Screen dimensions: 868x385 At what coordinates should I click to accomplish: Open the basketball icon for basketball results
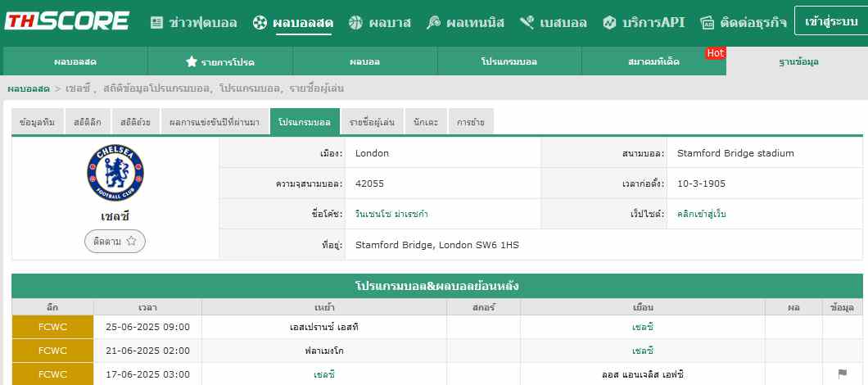click(355, 23)
